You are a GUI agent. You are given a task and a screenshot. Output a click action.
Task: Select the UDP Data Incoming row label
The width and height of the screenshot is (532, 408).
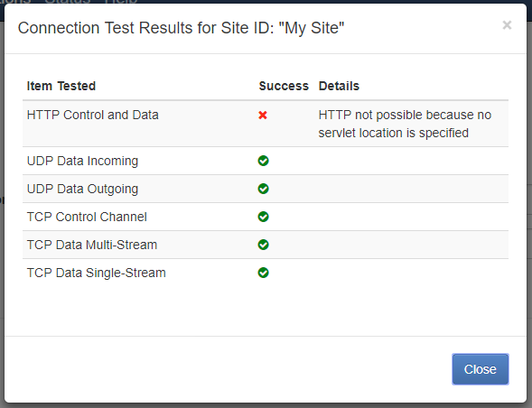click(x=82, y=161)
